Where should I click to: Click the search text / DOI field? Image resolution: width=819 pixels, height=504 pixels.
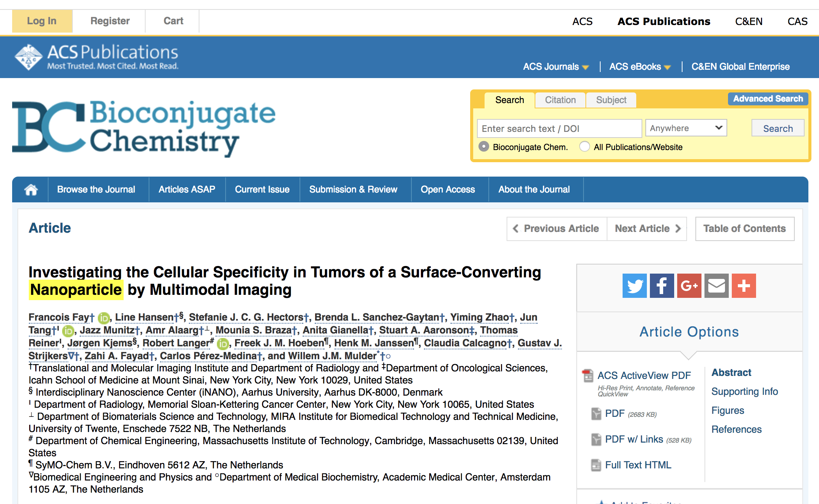(x=559, y=128)
